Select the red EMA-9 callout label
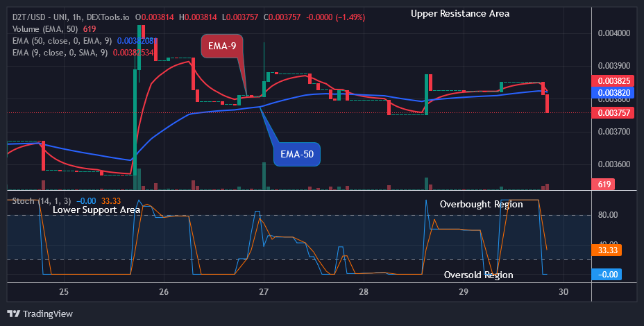Image resolution: width=644 pixels, height=326 pixels. coord(222,46)
